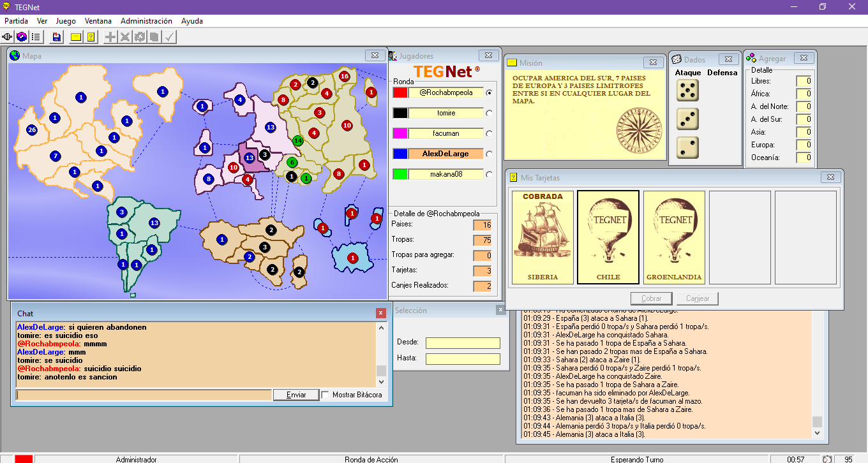Close the Chat panel with red X

click(381, 313)
